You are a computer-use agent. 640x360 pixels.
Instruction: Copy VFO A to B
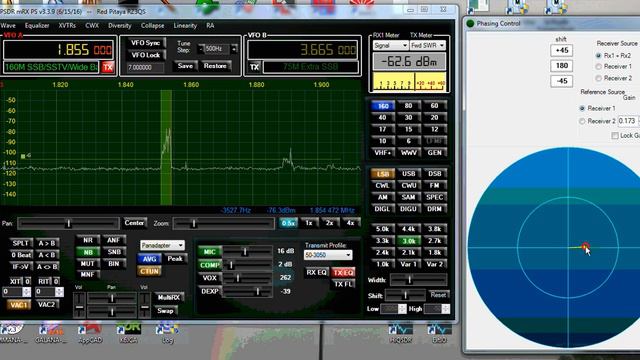pos(47,243)
